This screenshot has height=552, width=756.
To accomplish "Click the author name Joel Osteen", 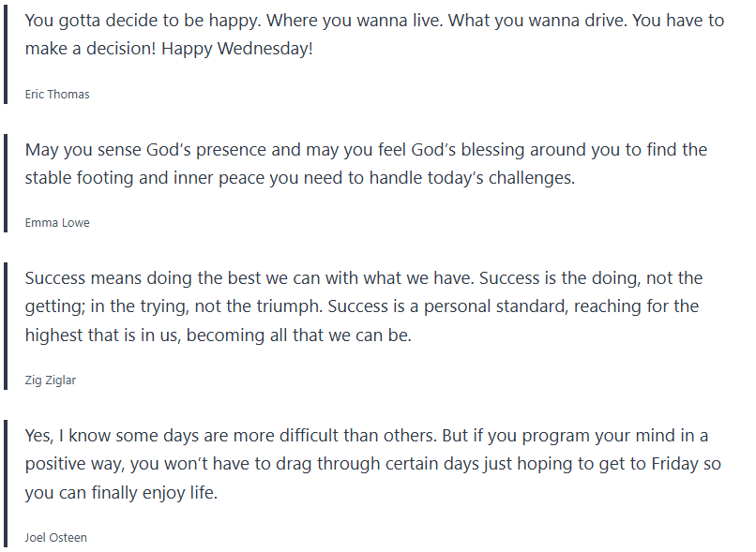I will (56, 537).
